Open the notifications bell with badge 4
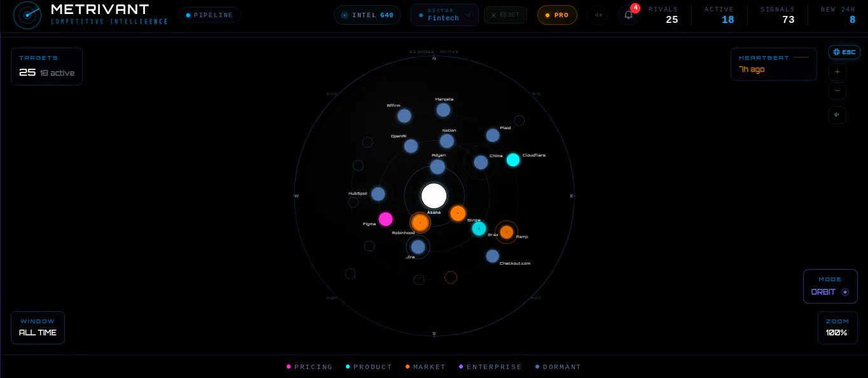Viewport: 868px width, 378px height. pos(628,15)
